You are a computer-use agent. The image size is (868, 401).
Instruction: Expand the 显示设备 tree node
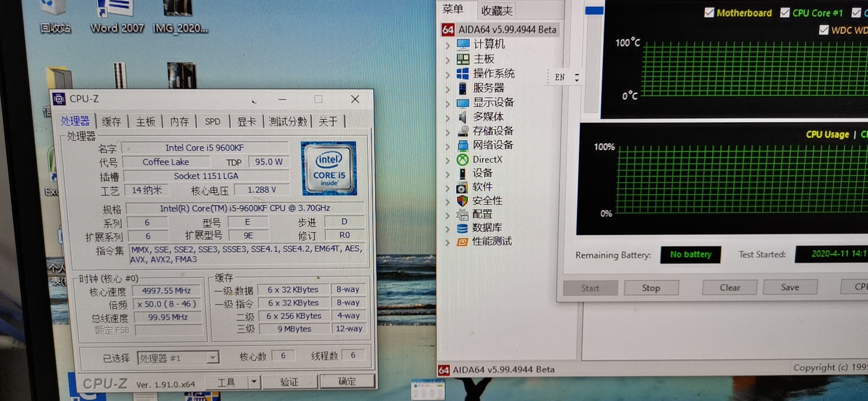coord(448,104)
